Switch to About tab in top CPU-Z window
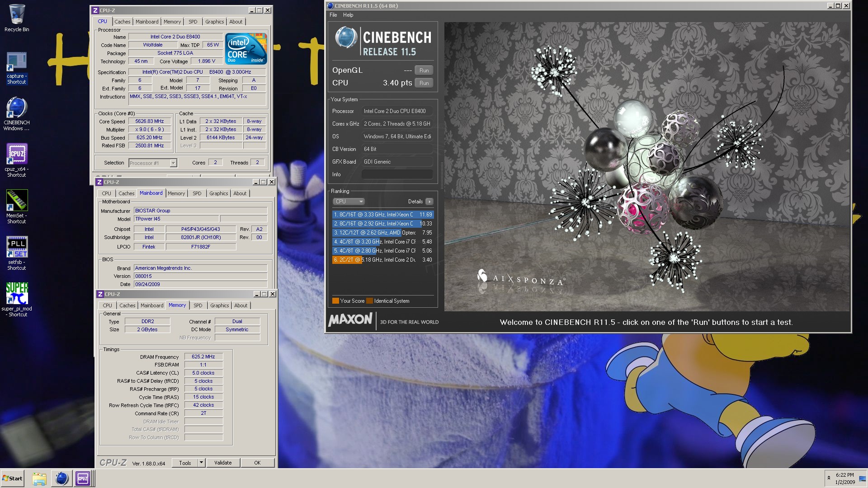 point(236,22)
